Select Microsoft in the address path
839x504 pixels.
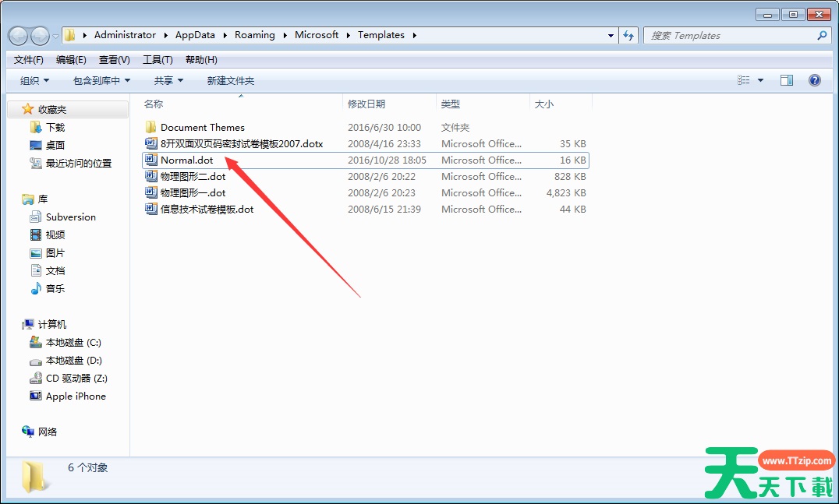pyautogui.click(x=317, y=35)
